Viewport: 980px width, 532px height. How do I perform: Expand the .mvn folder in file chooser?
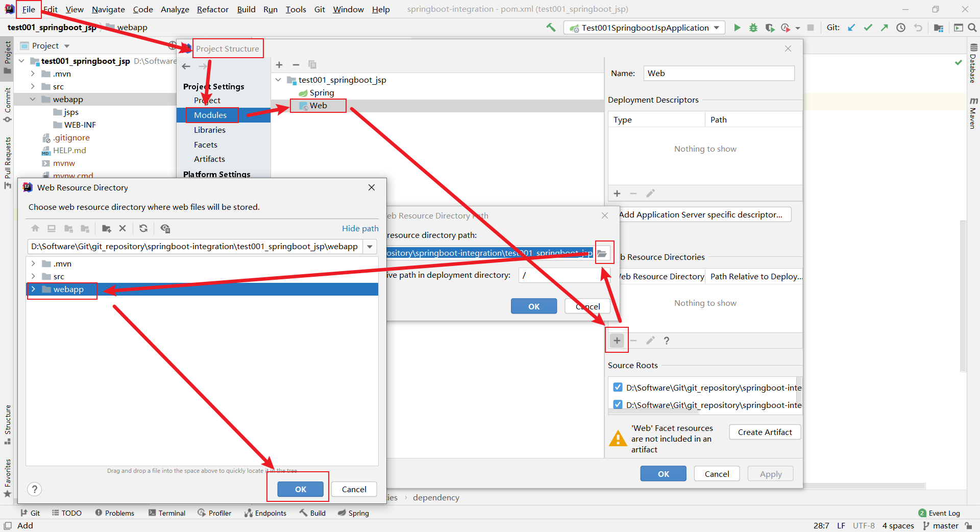pyautogui.click(x=33, y=263)
